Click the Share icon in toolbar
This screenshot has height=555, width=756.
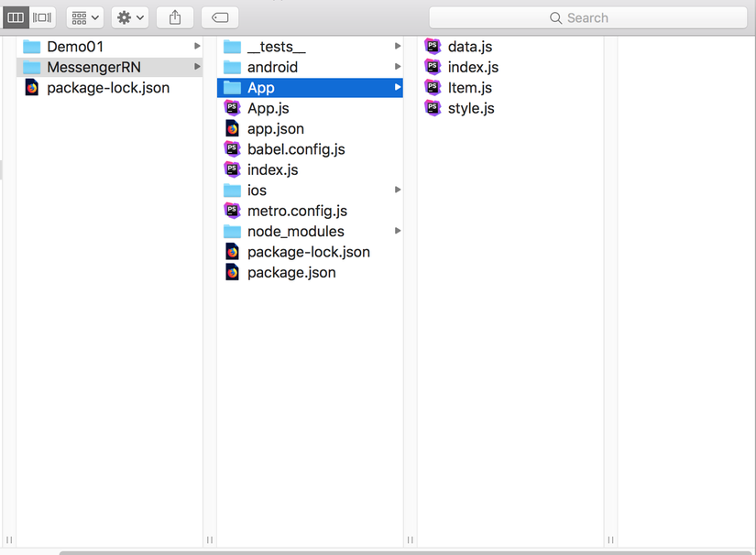[x=174, y=16]
